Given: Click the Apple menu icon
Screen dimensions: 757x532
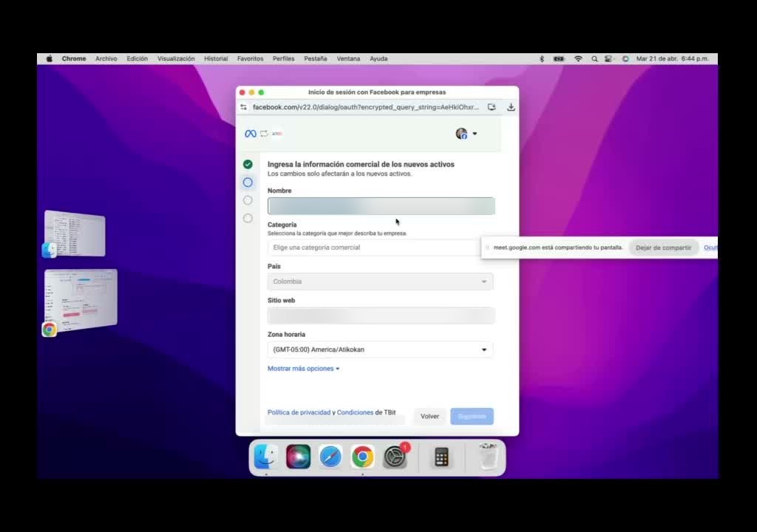Looking at the screenshot, I should coord(50,58).
